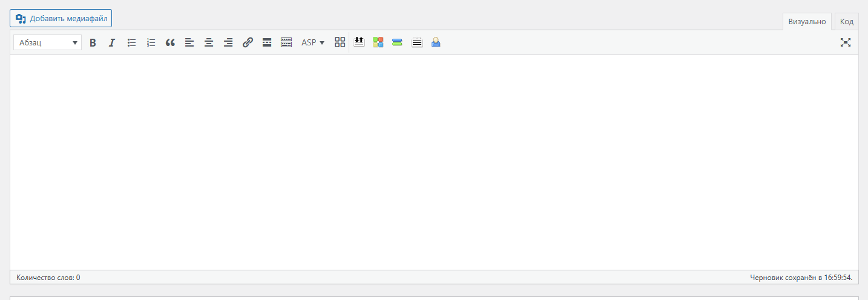
Task: Center align the text
Action: coord(209,42)
